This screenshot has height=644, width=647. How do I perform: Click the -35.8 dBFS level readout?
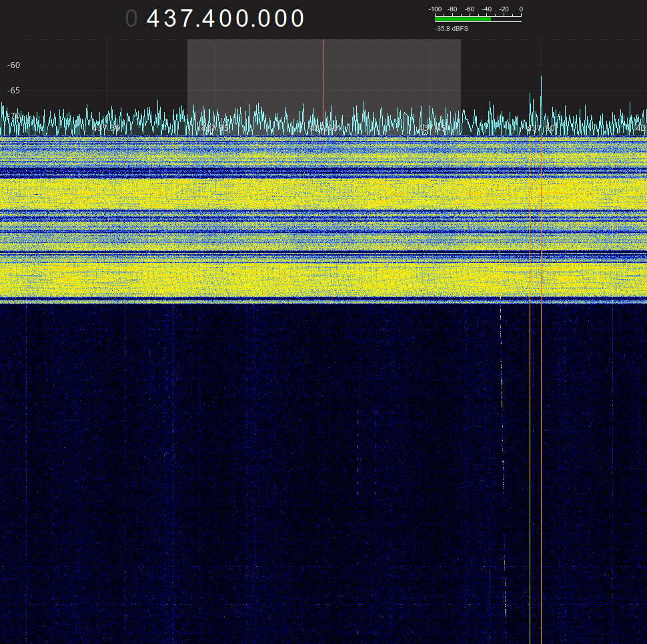[452, 29]
